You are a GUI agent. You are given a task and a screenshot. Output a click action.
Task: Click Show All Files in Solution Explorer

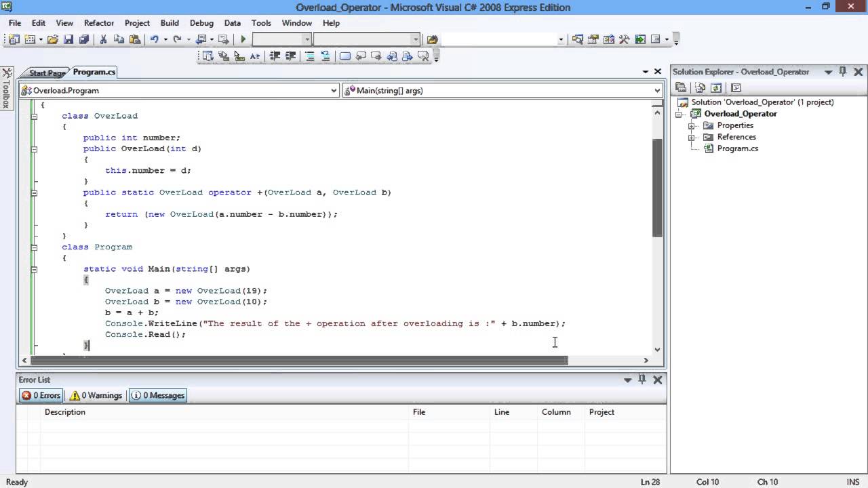coord(701,87)
